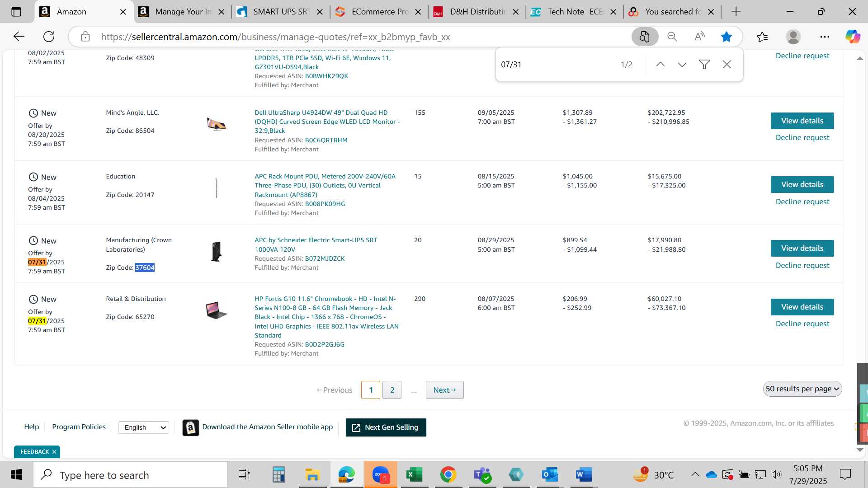The image size is (868, 488).
Task: Open the APC Smart-UPS SRT 1000VA product link
Action: 316,244
